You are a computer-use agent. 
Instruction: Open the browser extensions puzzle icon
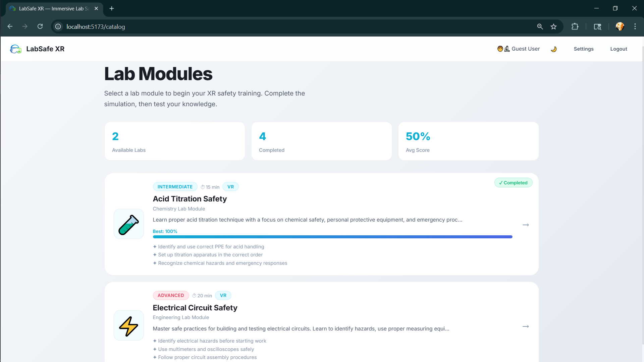(x=575, y=27)
